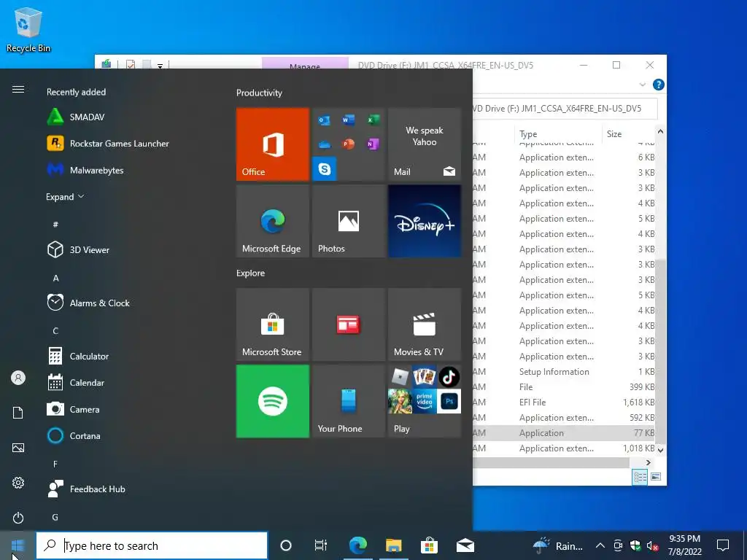Select the EFI File row
The width and height of the screenshot is (747, 560).
[564, 402]
